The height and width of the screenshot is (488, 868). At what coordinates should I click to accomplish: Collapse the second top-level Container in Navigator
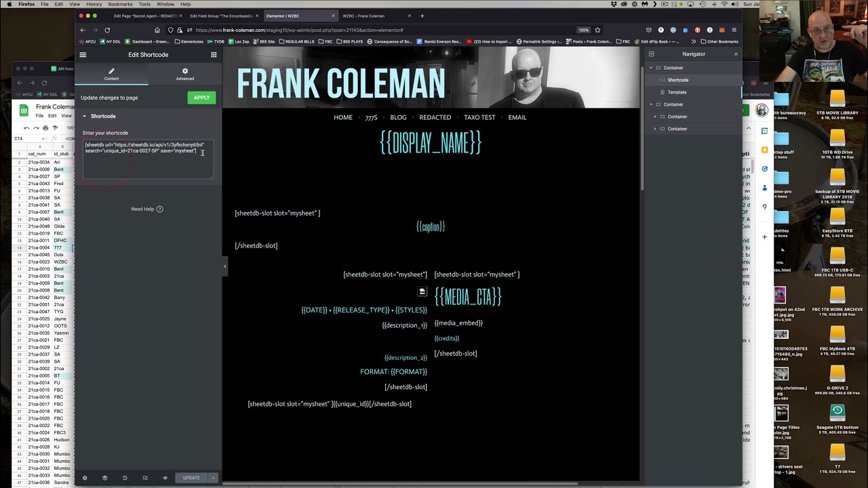click(651, 104)
